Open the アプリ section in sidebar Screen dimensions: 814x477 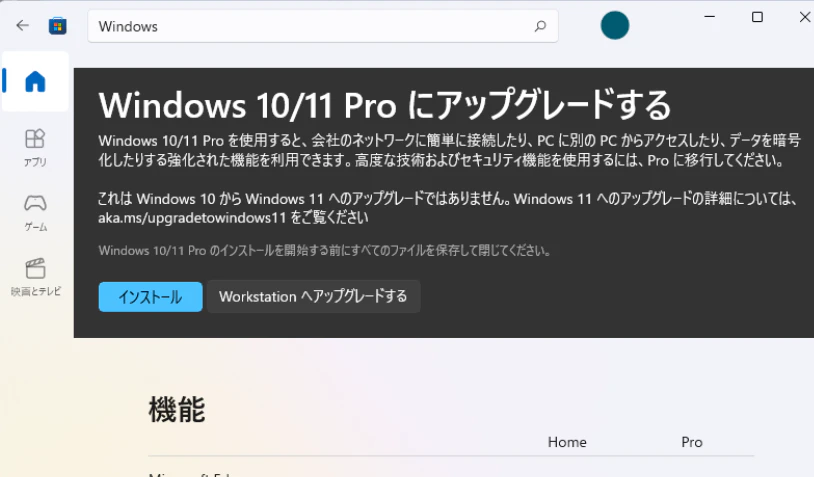[x=35, y=148]
